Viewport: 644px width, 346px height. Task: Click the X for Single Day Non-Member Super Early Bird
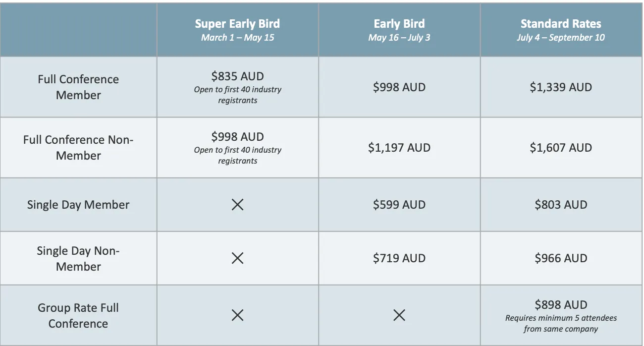coord(237,258)
